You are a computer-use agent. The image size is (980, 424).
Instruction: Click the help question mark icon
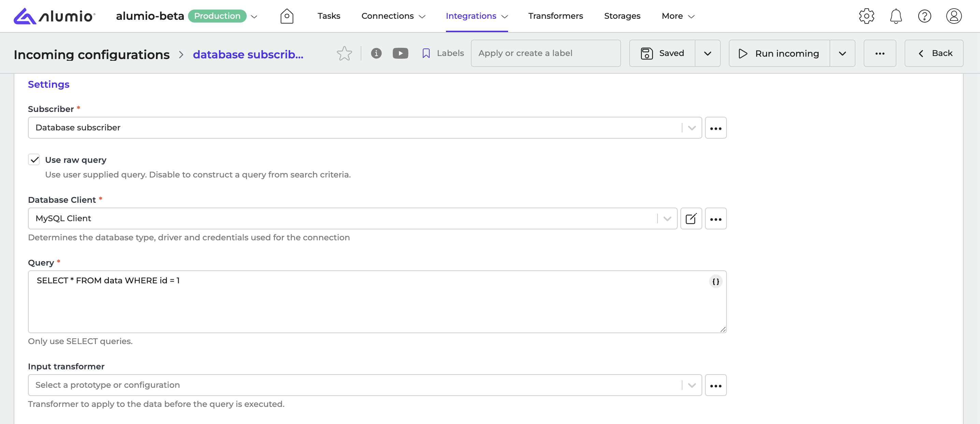[x=924, y=16]
